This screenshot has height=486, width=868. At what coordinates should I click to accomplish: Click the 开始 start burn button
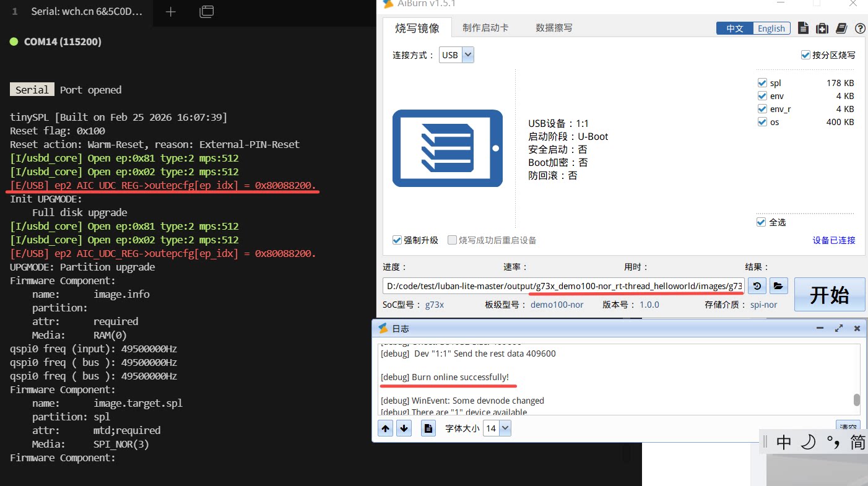coord(830,295)
